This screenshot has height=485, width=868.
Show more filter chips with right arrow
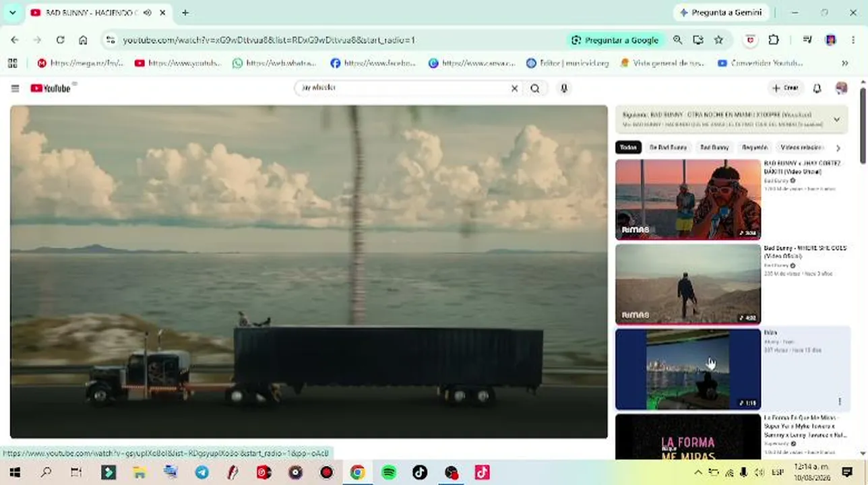[838, 148]
